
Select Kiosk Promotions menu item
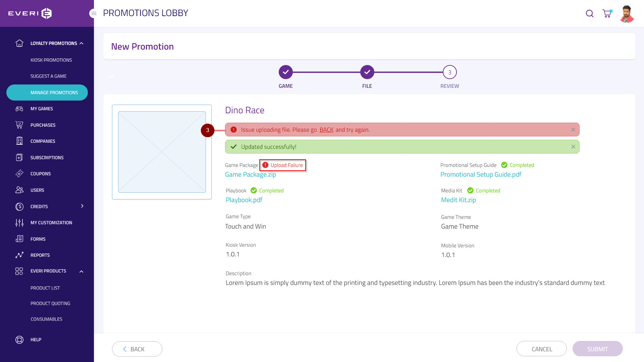click(x=51, y=60)
